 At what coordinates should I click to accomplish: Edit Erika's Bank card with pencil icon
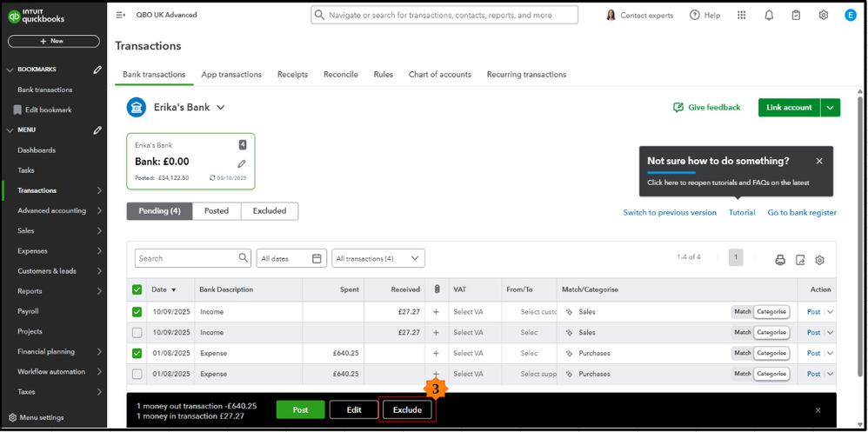click(242, 163)
